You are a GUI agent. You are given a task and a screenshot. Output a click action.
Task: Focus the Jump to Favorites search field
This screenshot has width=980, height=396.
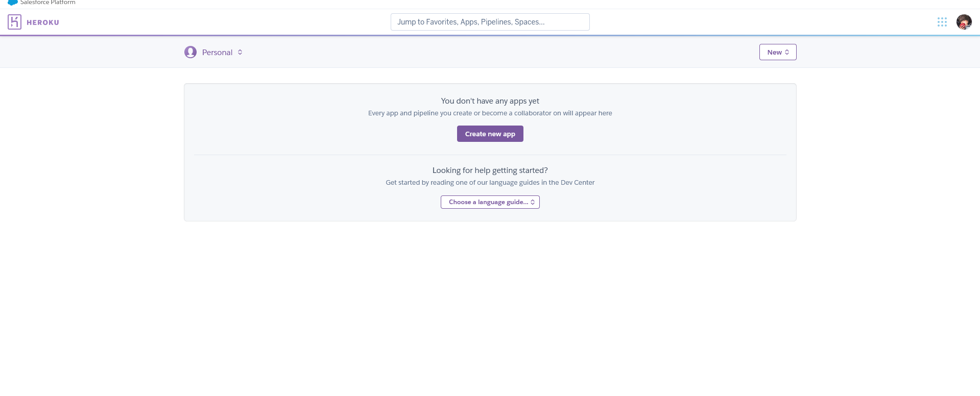point(490,22)
